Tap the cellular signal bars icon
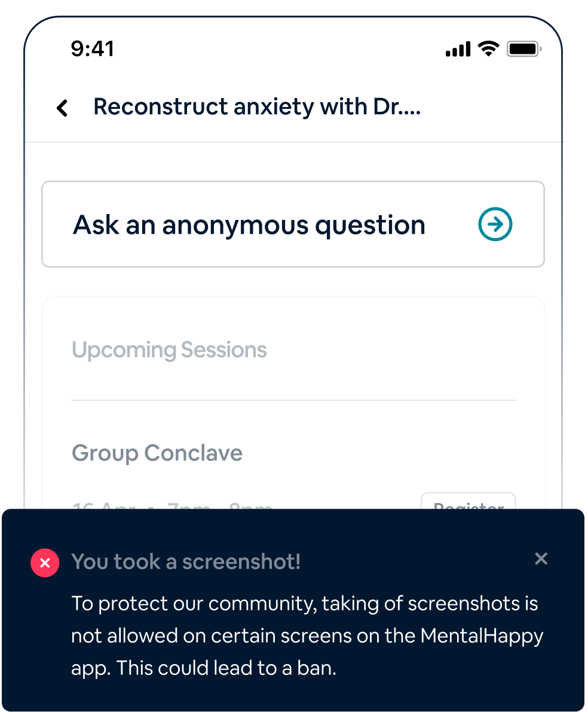This screenshot has height=712, width=588. pyautogui.click(x=458, y=50)
